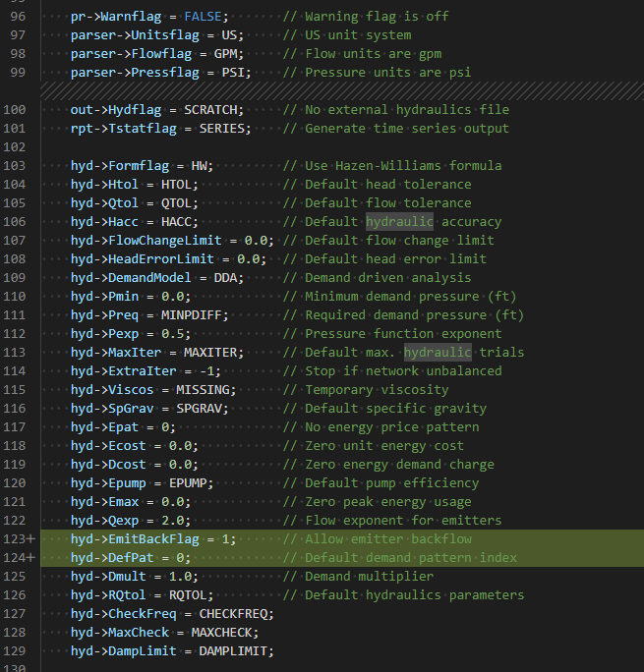Click the hatched diff region below line 99

(x=342, y=90)
